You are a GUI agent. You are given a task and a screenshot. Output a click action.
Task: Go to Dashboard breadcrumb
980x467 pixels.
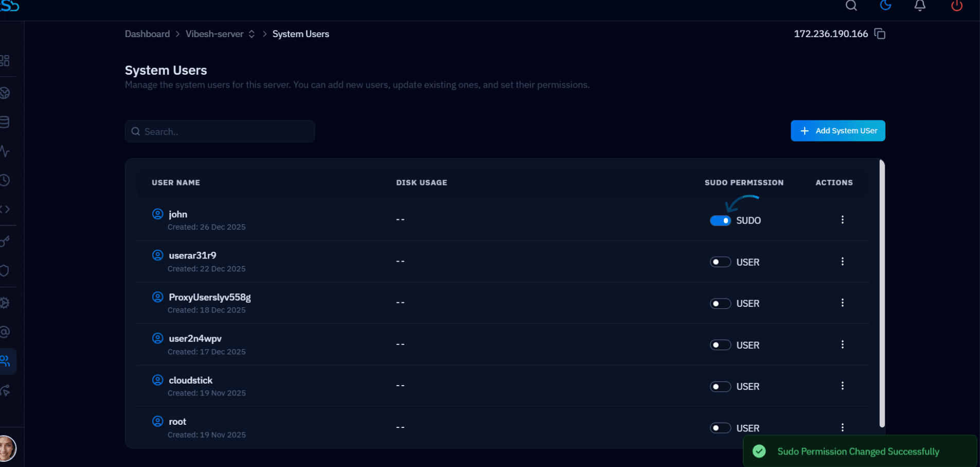tap(147, 34)
